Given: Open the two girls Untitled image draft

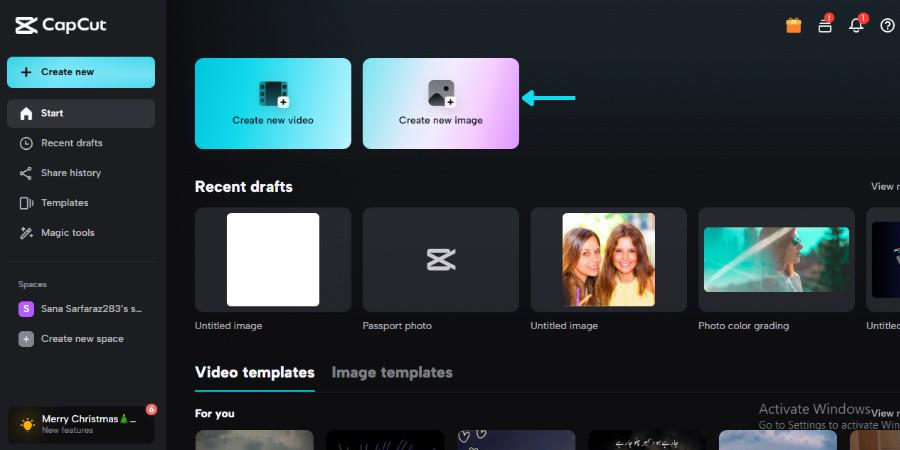Looking at the screenshot, I should (608, 260).
